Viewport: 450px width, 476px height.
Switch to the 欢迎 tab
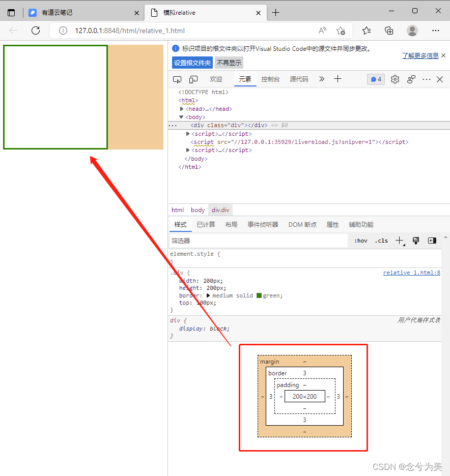coord(216,79)
